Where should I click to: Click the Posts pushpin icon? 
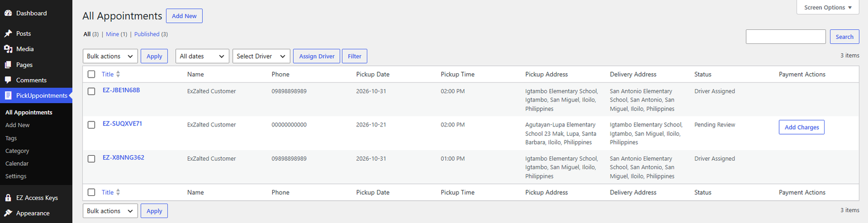point(8,34)
